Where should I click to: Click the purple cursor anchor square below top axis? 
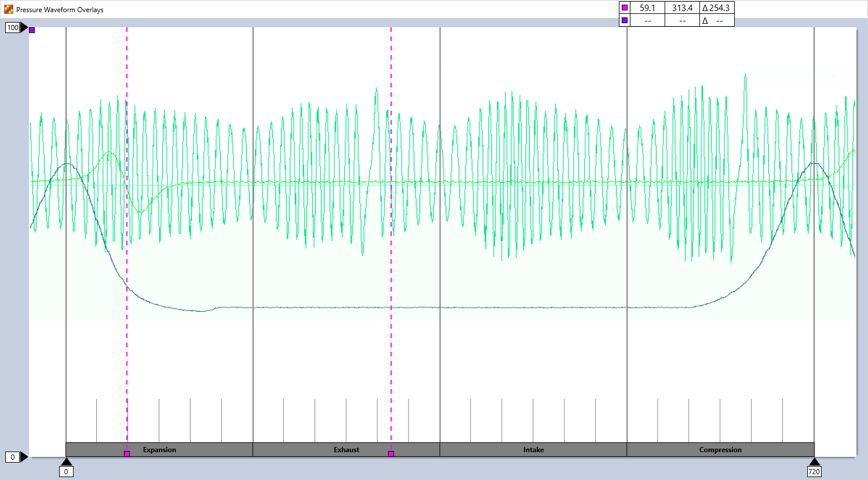click(x=31, y=30)
